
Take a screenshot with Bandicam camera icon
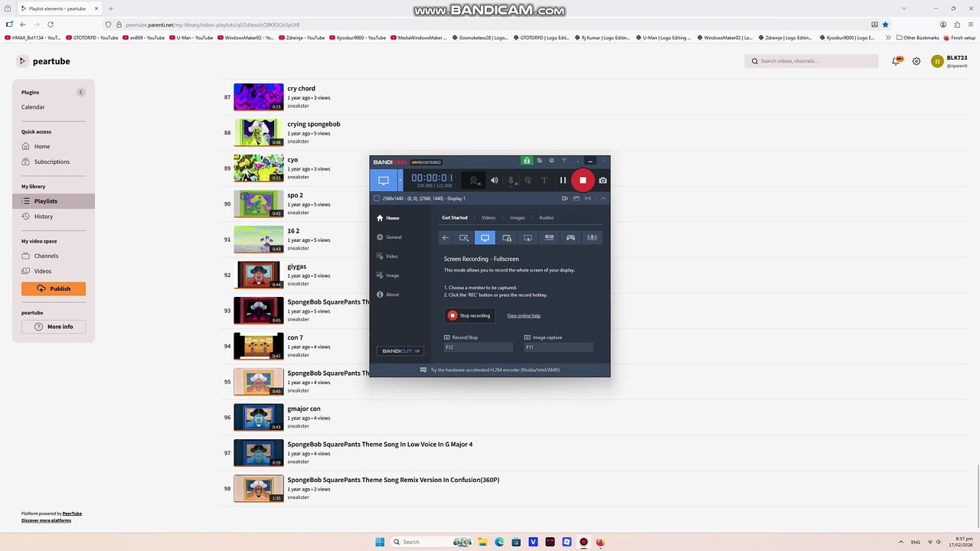pos(603,181)
